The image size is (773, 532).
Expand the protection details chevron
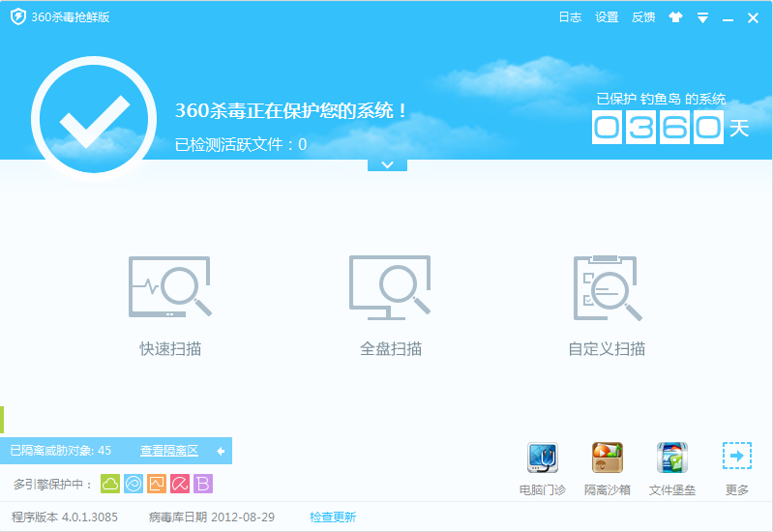(x=388, y=164)
